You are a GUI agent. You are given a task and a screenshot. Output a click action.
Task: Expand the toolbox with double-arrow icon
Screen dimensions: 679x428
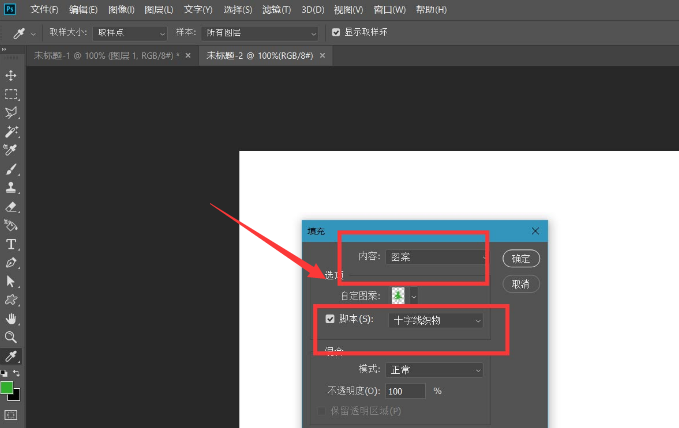pos(4,50)
